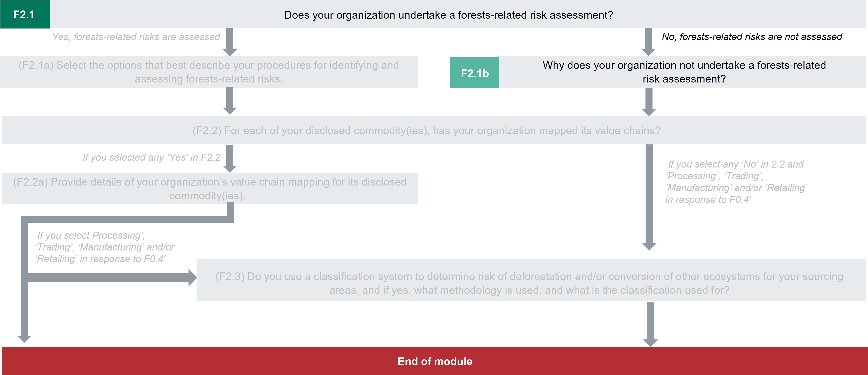Click the down arrow beside the 'Yes' label
This screenshot has width=868, height=375.
click(230, 42)
